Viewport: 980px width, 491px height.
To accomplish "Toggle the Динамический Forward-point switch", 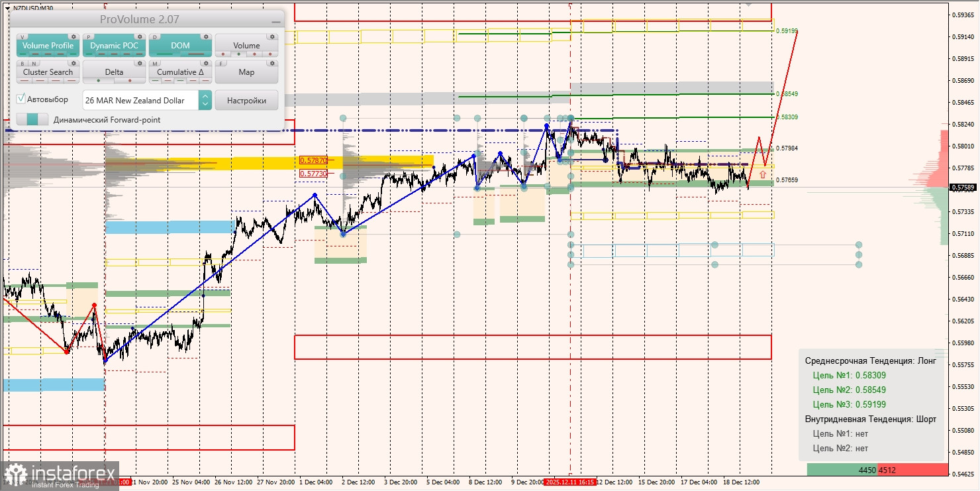I will (32, 120).
